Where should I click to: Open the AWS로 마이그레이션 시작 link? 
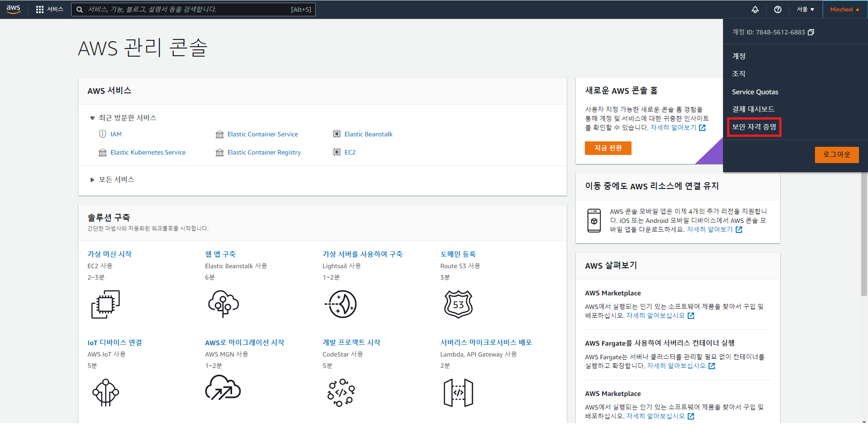[x=245, y=343]
